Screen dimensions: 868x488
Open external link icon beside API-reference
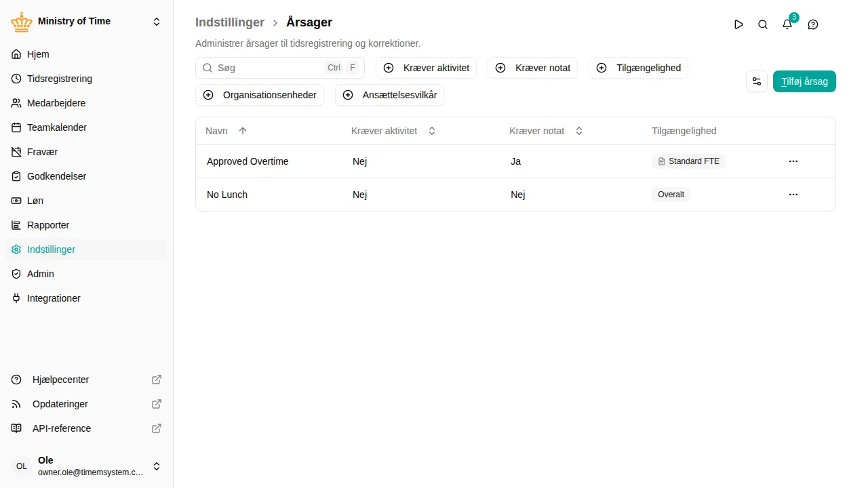[x=157, y=428]
